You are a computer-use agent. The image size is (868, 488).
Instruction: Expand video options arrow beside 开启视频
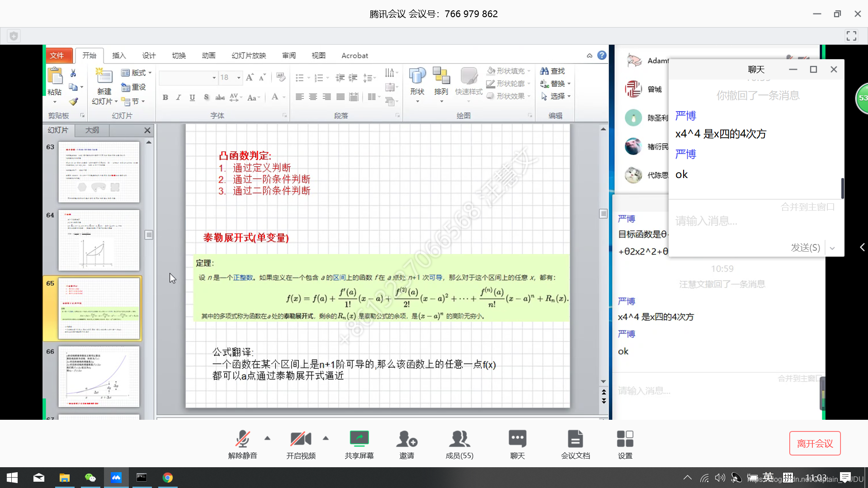325,438
